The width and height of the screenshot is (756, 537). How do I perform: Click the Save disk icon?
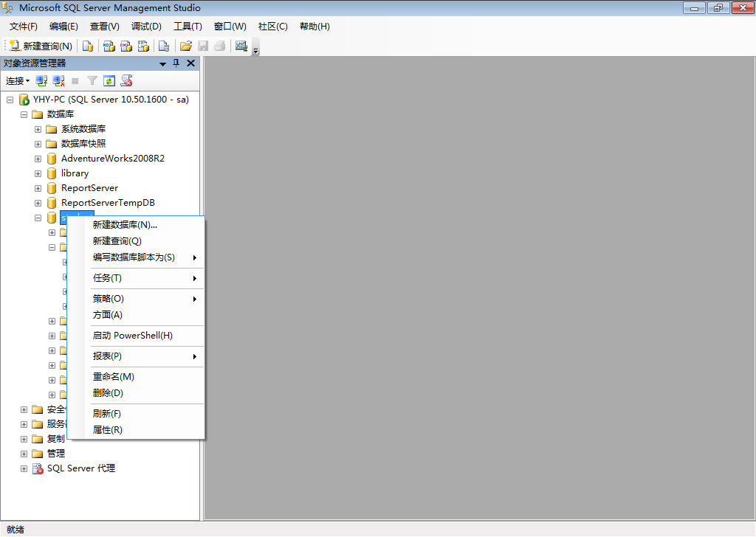203,46
